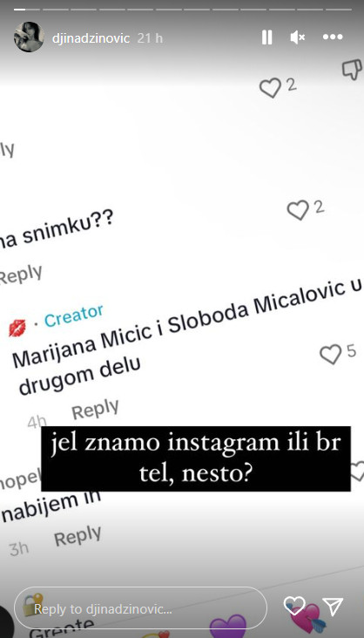Unmute the story audio
The height and width of the screenshot is (638, 364).
[x=298, y=37]
